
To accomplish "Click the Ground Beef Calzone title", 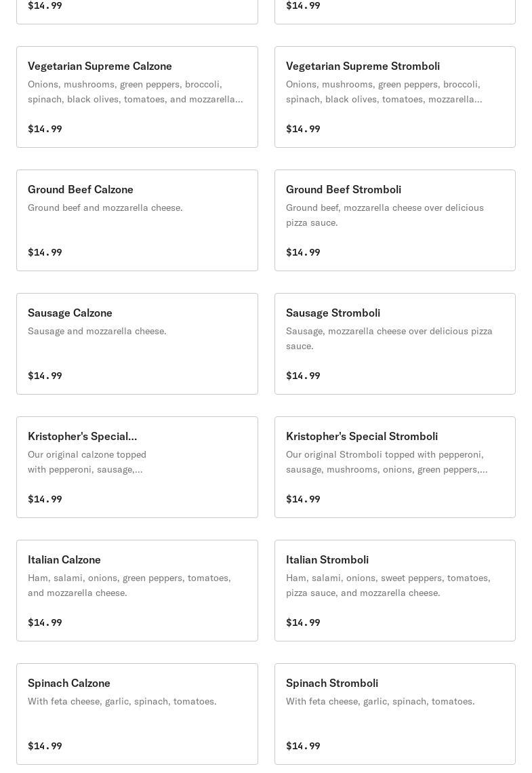I will (80, 189).
